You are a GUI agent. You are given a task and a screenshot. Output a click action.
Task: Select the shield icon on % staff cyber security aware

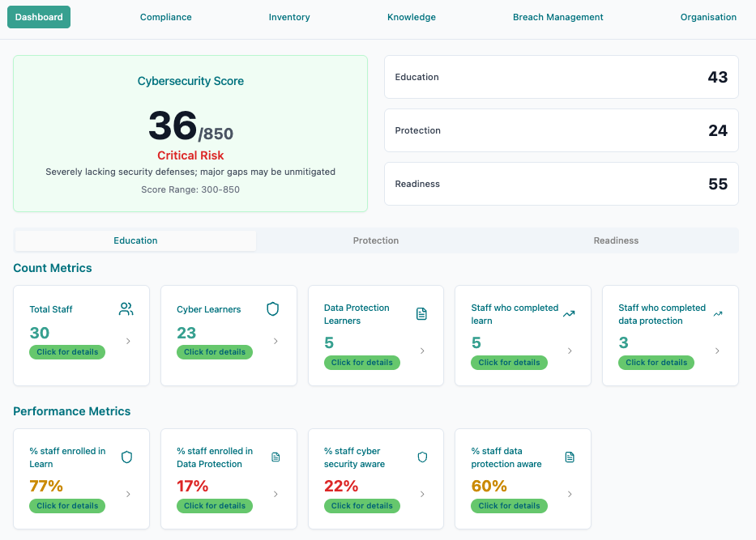422,457
